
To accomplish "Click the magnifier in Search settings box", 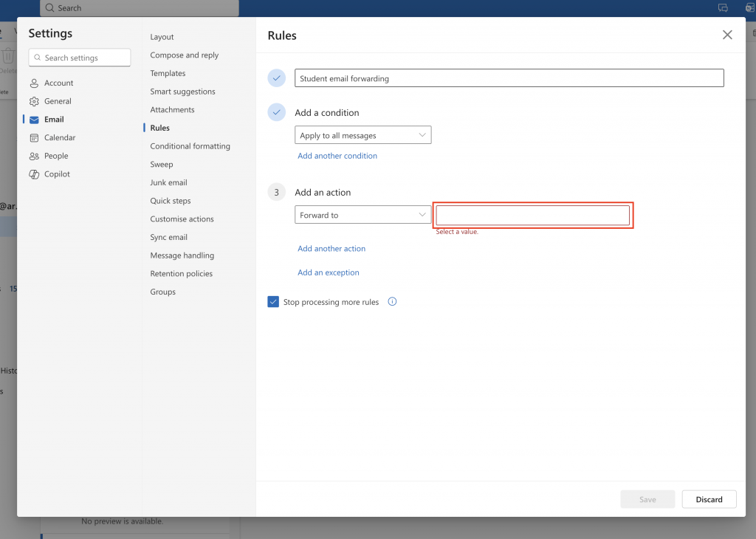I will (x=38, y=58).
